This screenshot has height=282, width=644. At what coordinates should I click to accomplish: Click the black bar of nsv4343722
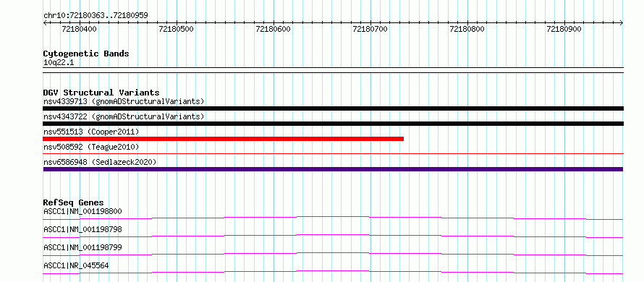coord(333,124)
